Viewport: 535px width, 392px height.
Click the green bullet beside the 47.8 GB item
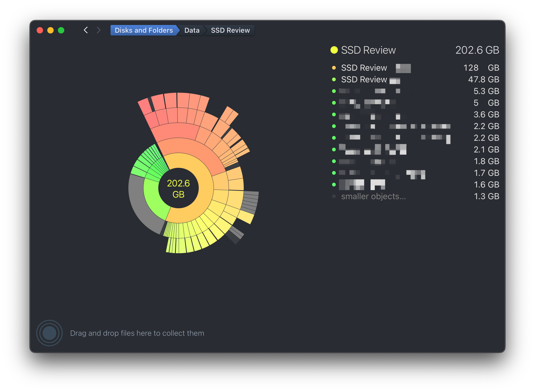(x=334, y=79)
